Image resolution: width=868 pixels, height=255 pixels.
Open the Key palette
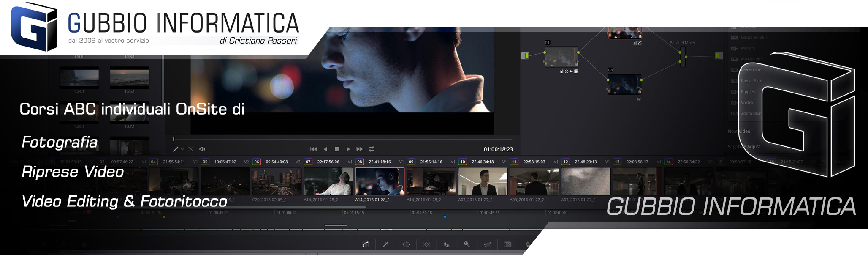[x=467, y=244]
